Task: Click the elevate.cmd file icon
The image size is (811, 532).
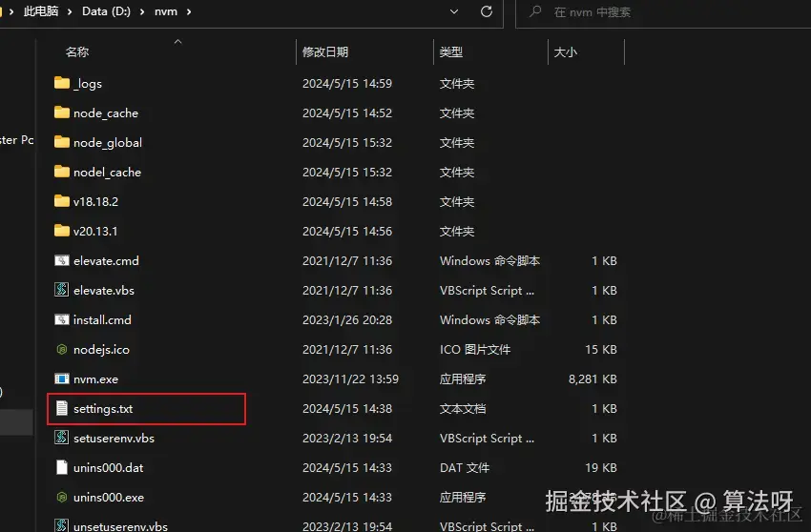Action: pyautogui.click(x=62, y=260)
